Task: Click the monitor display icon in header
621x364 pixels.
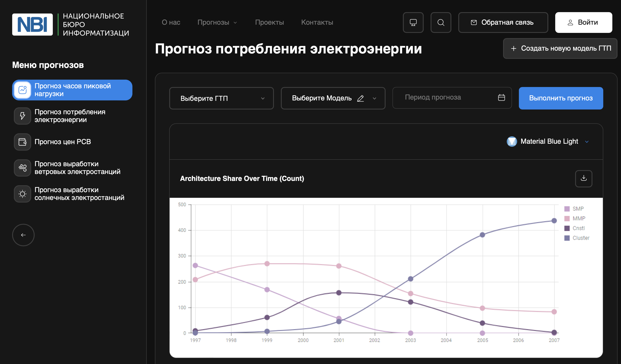Action: tap(413, 23)
